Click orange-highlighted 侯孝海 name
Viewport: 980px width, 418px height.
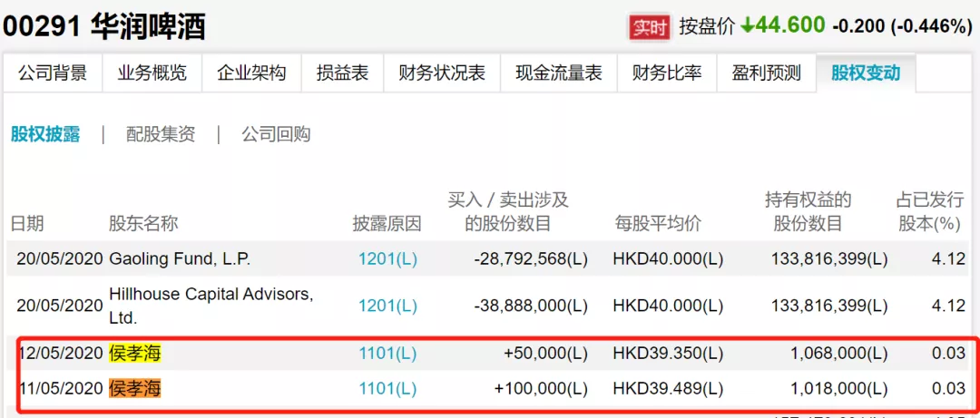click(x=135, y=389)
